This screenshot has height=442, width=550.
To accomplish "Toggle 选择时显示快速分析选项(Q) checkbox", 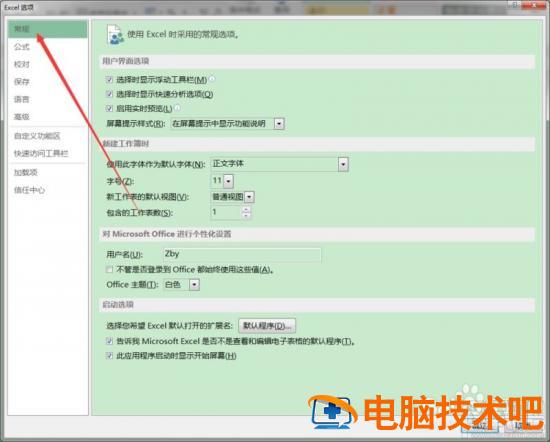I will 109,94.
